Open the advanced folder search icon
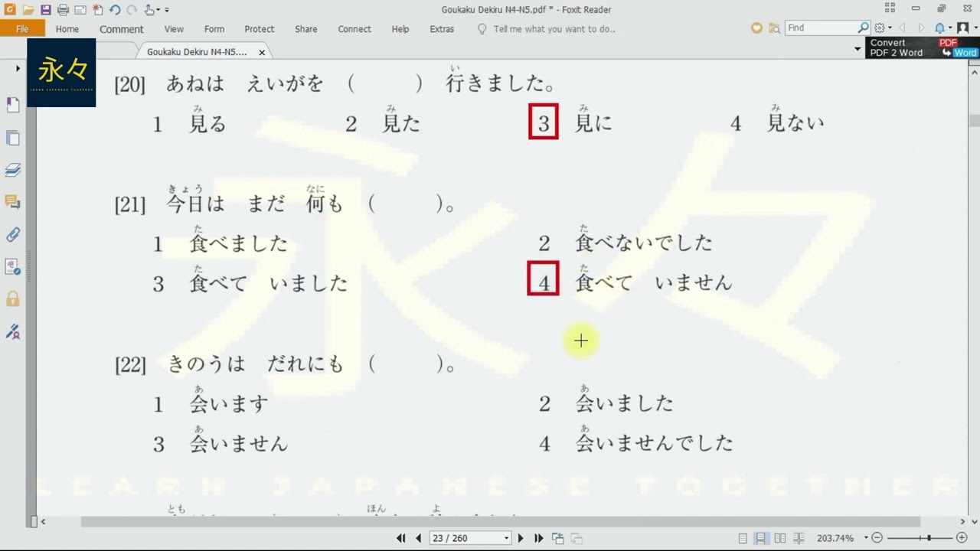 click(774, 28)
